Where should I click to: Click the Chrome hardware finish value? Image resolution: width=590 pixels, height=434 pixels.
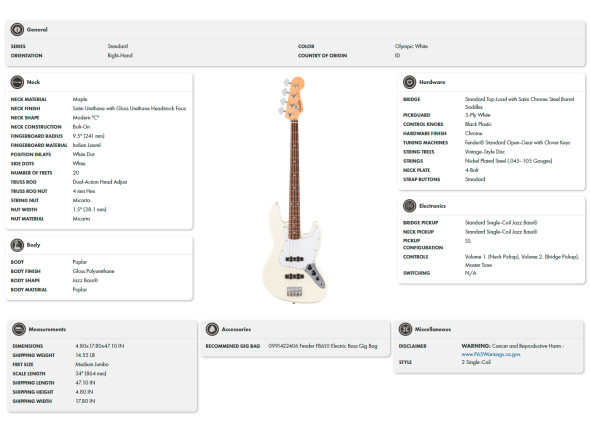(473, 133)
